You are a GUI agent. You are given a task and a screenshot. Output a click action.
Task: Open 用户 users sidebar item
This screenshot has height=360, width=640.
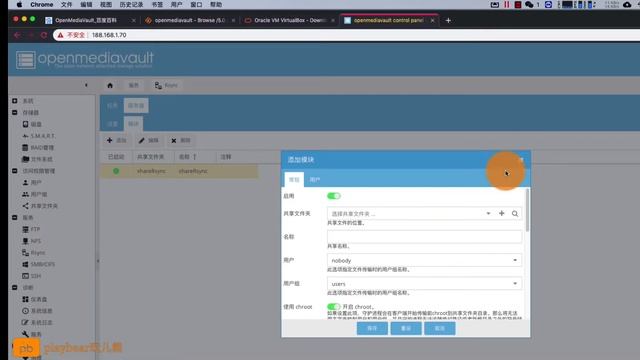(x=32, y=182)
